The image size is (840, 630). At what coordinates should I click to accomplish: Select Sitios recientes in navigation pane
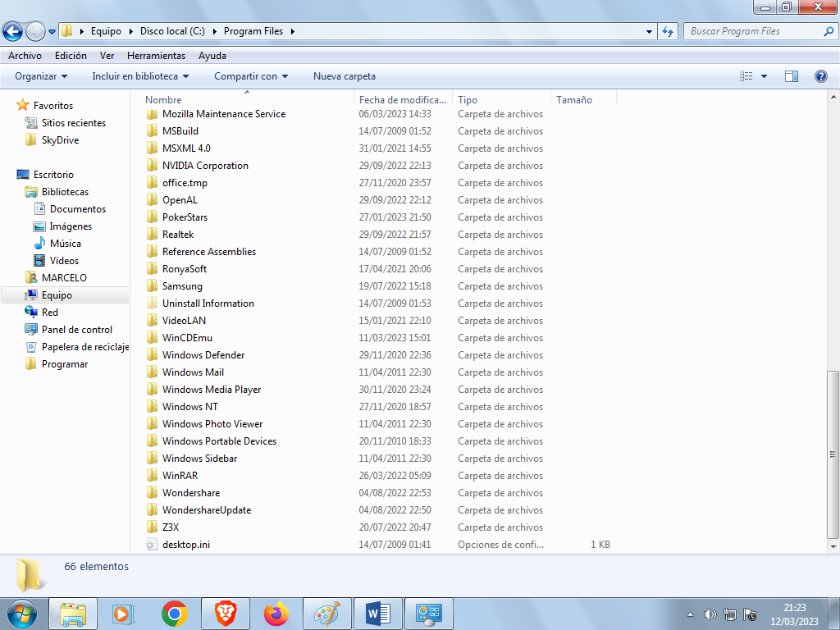coord(74,123)
